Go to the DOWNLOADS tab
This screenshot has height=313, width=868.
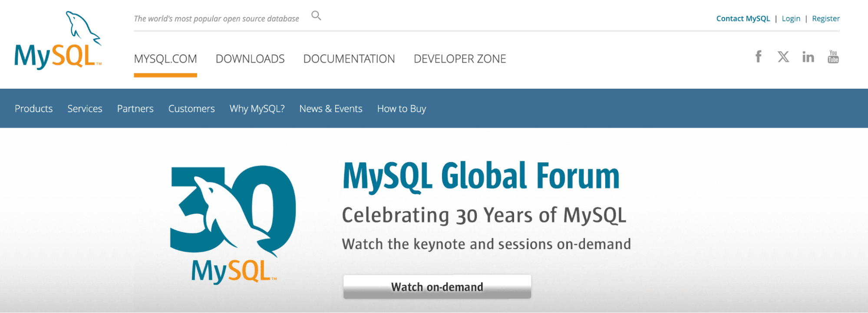tap(250, 59)
